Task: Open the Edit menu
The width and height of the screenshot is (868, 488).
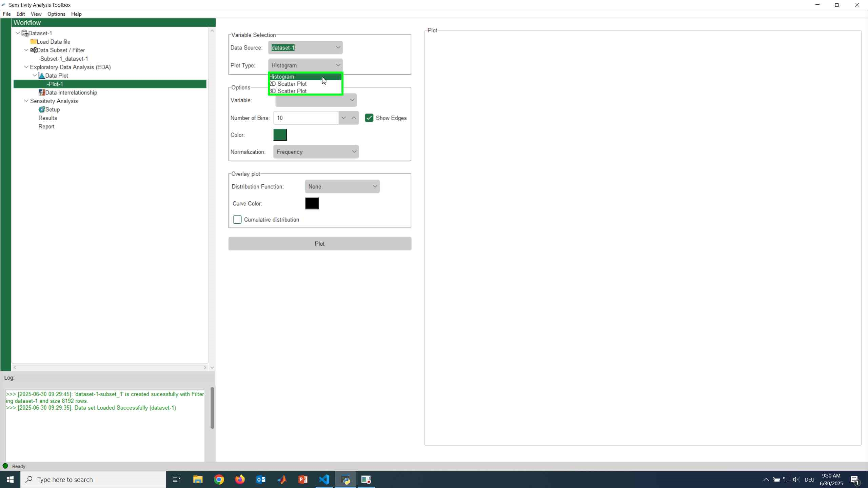Action: pyautogui.click(x=21, y=14)
